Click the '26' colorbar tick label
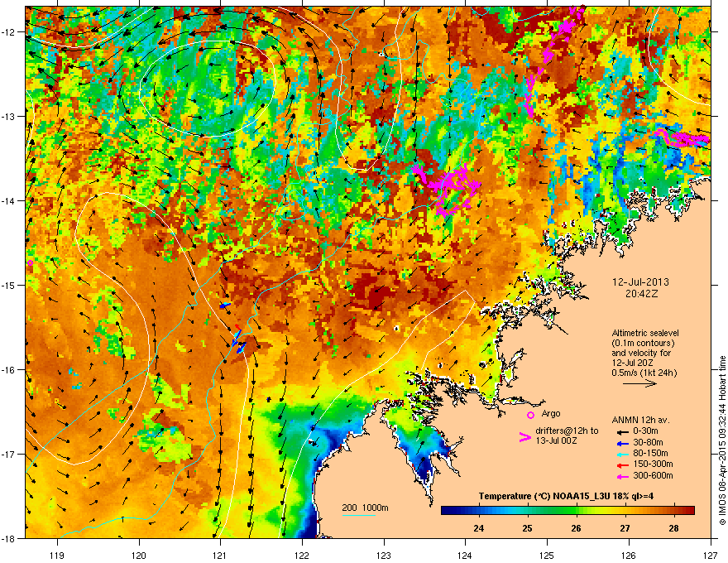The height and width of the screenshot is (563, 728). point(576,528)
